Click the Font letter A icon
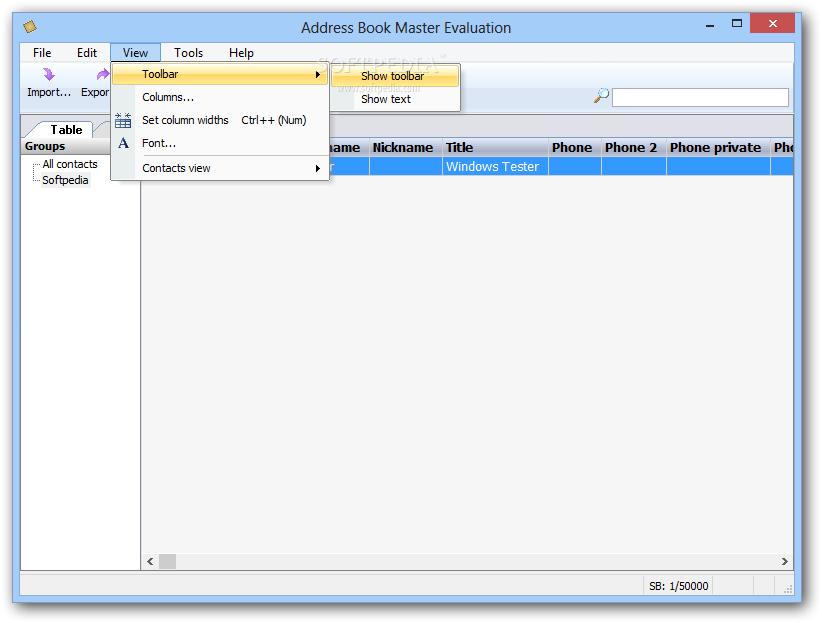The height and width of the screenshot is (623, 822). pos(123,143)
